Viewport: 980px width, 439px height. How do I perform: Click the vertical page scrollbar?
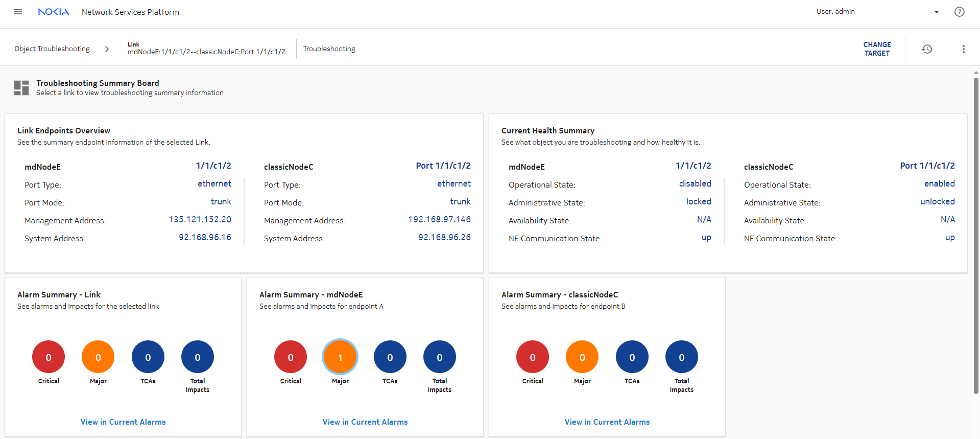tap(976, 235)
